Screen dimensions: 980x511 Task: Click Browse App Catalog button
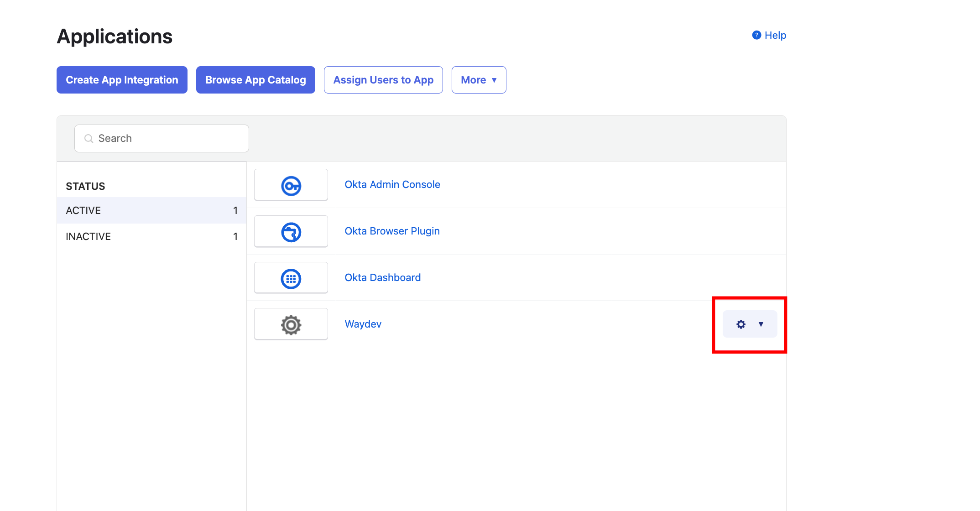255,80
